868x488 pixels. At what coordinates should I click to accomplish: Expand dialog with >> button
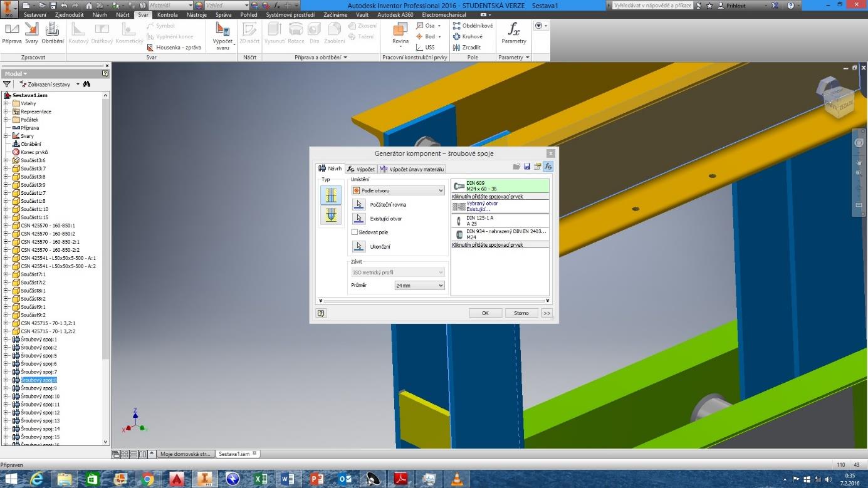tap(546, 313)
